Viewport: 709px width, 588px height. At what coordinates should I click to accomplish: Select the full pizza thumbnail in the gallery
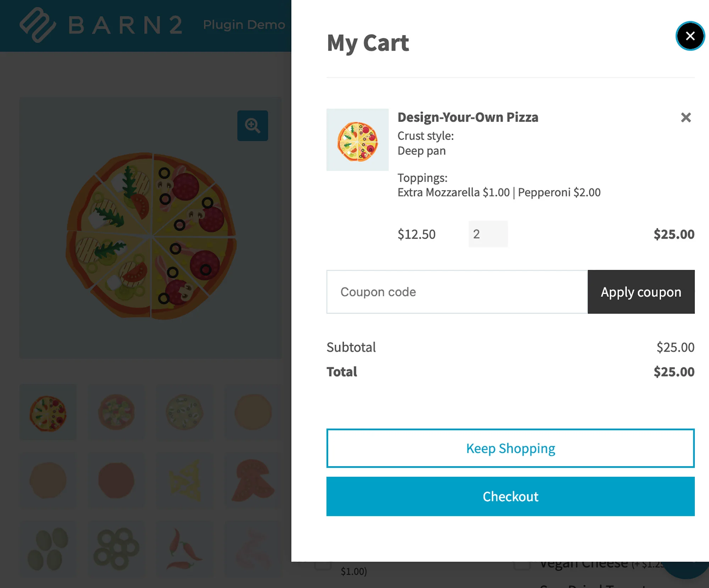pyautogui.click(x=48, y=412)
